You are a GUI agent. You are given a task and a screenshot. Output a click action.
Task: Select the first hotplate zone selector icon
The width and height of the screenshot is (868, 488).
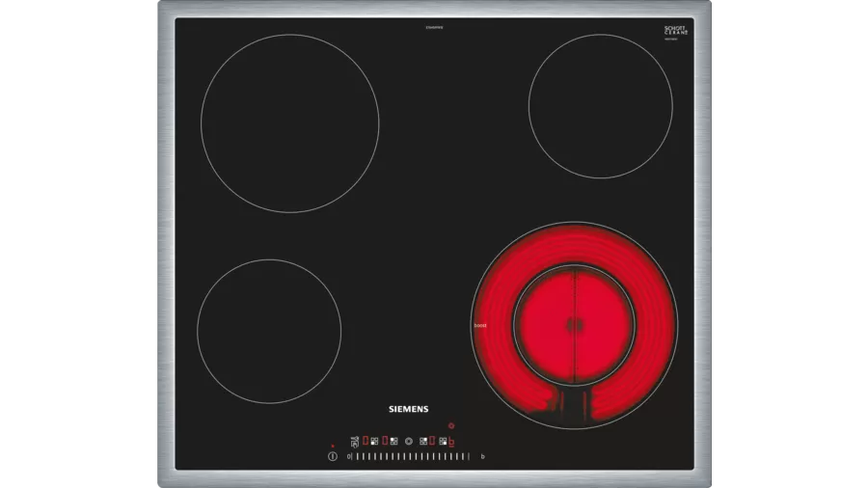coord(376,441)
